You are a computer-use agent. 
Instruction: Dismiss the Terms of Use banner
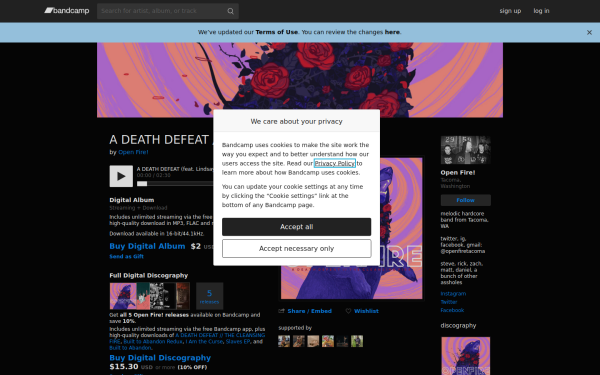[x=589, y=33]
